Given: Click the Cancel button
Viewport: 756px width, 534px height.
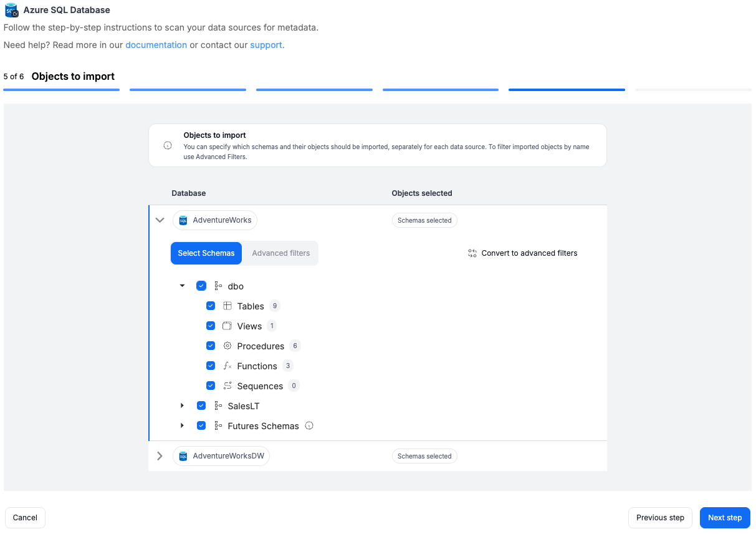Looking at the screenshot, I should tap(25, 518).
